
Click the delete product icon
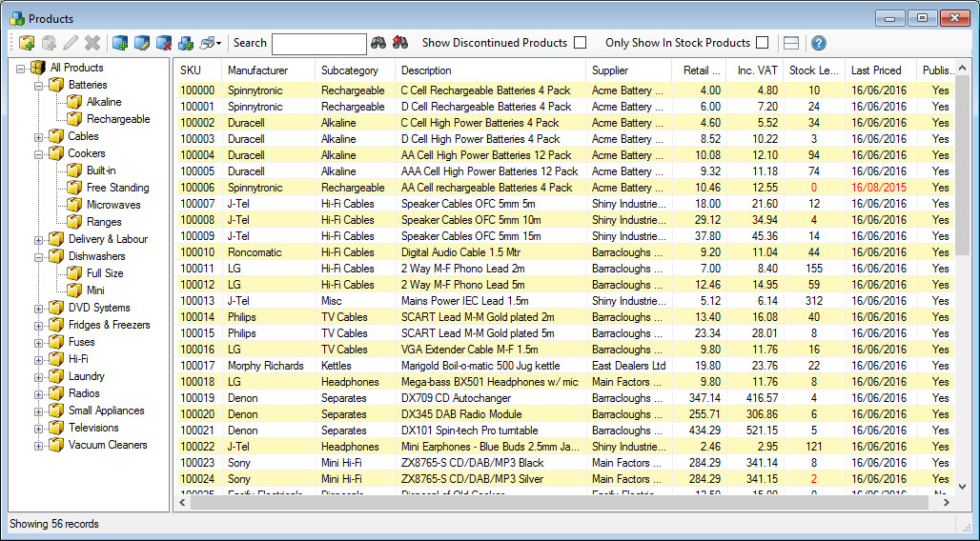[164, 43]
